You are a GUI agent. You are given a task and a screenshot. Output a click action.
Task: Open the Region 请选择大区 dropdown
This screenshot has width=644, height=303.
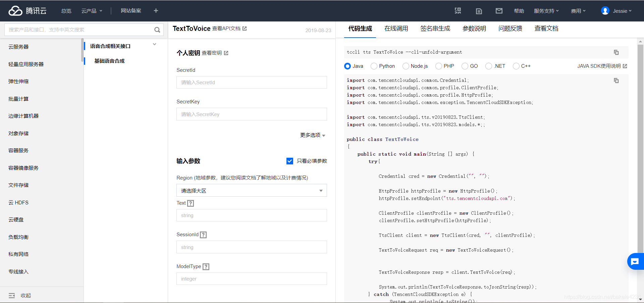[252, 191]
